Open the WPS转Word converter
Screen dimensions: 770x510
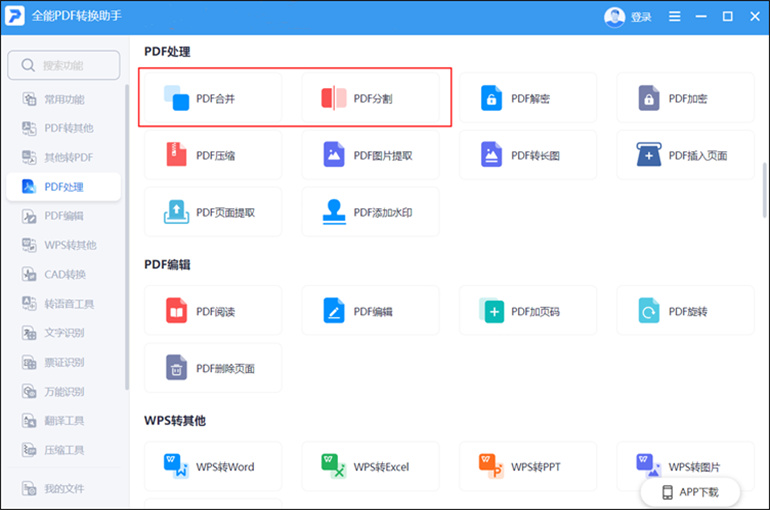point(213,466)
